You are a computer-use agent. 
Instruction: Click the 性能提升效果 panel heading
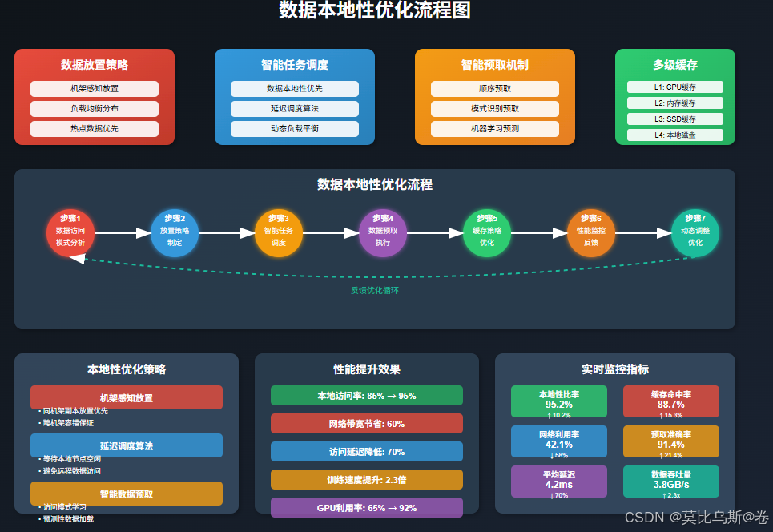pos(367,369)
